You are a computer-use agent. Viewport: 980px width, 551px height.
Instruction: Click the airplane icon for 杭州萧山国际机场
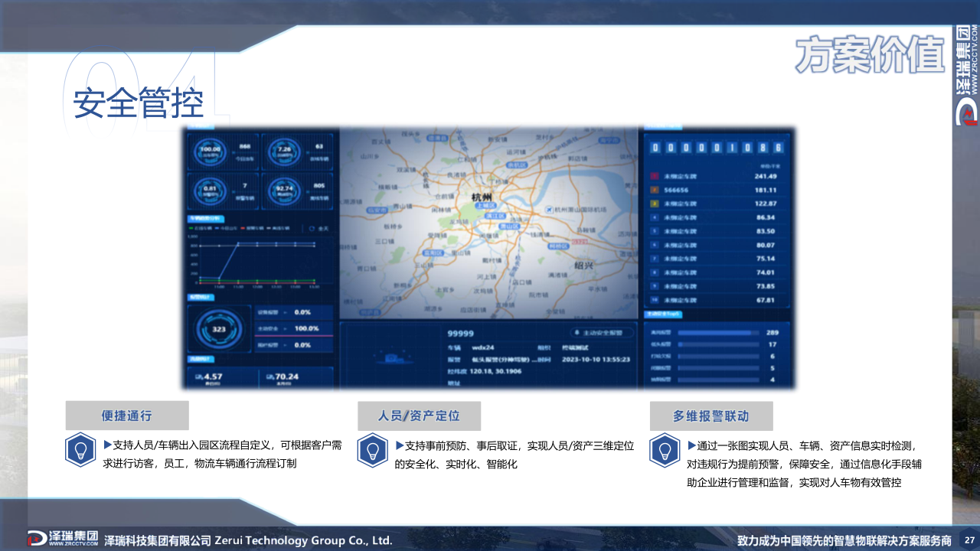point(548,209)
